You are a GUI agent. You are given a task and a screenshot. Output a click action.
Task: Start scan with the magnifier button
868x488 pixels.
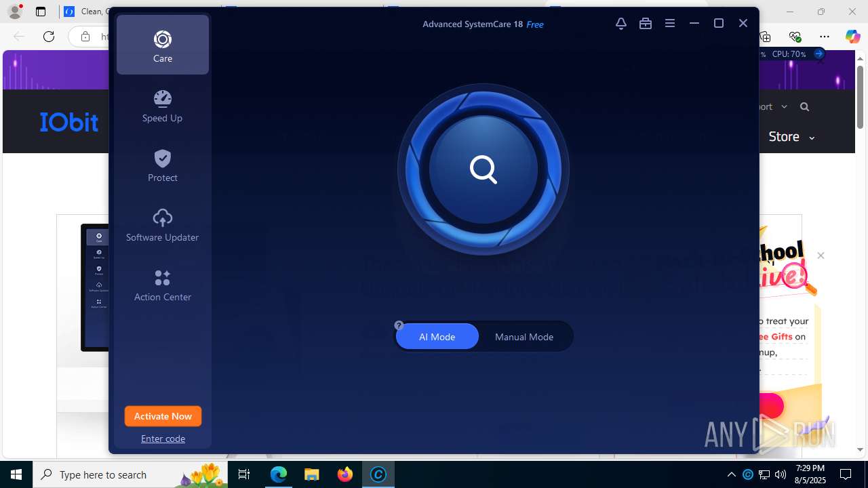(484, 169)
